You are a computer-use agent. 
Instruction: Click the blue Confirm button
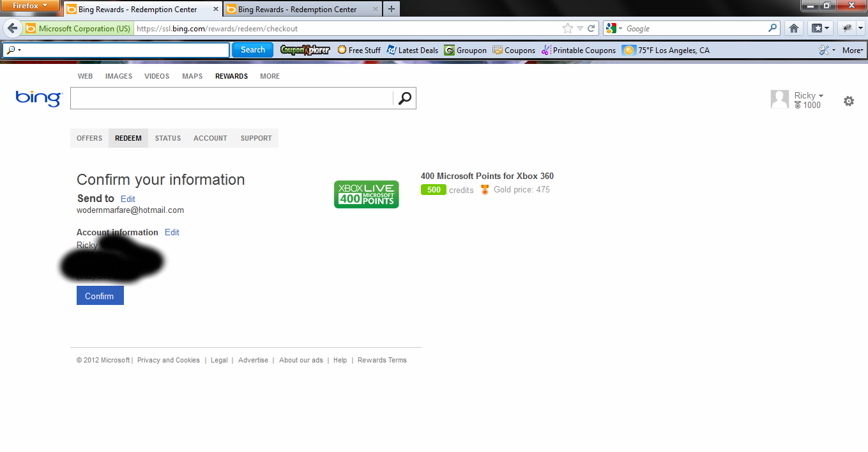(x=100, y=295)
